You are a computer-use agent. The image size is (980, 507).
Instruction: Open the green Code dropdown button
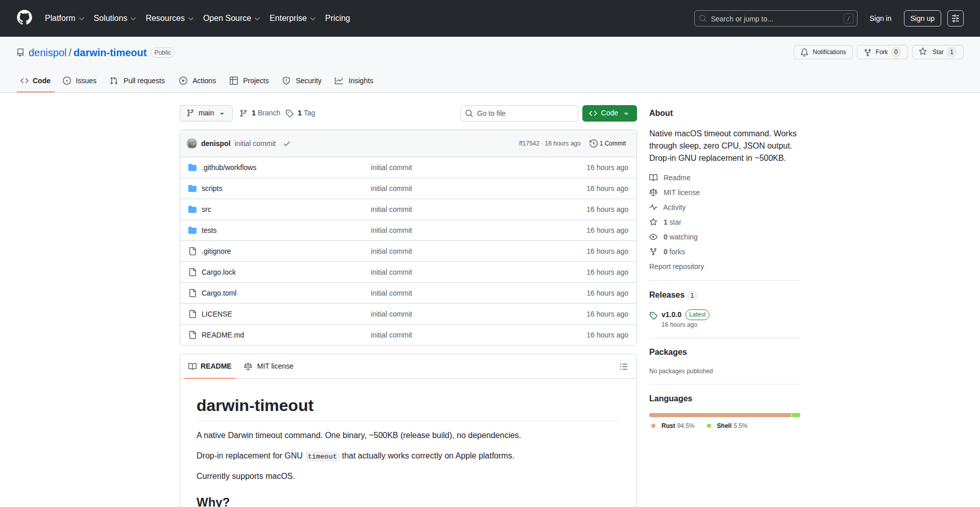pos(609,113)
